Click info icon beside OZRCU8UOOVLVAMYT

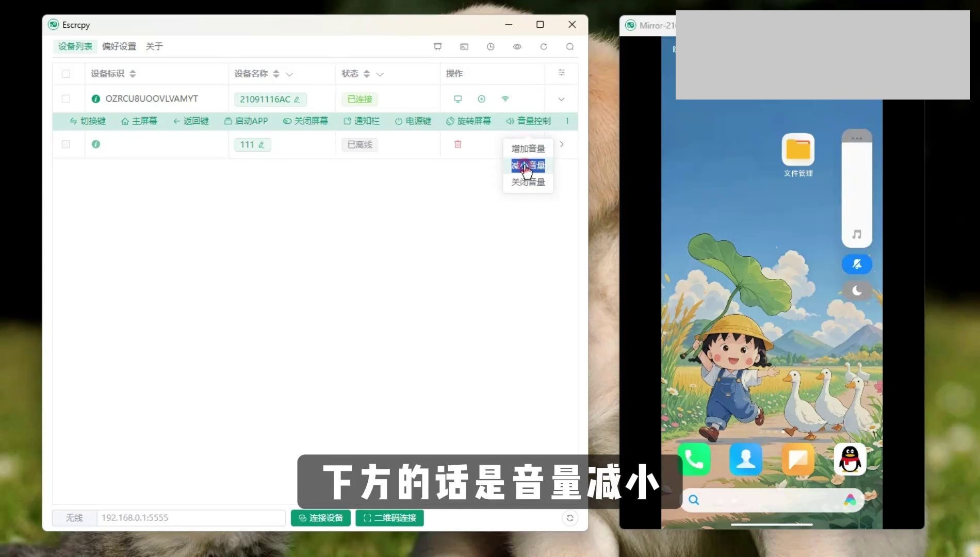[96, 99]
